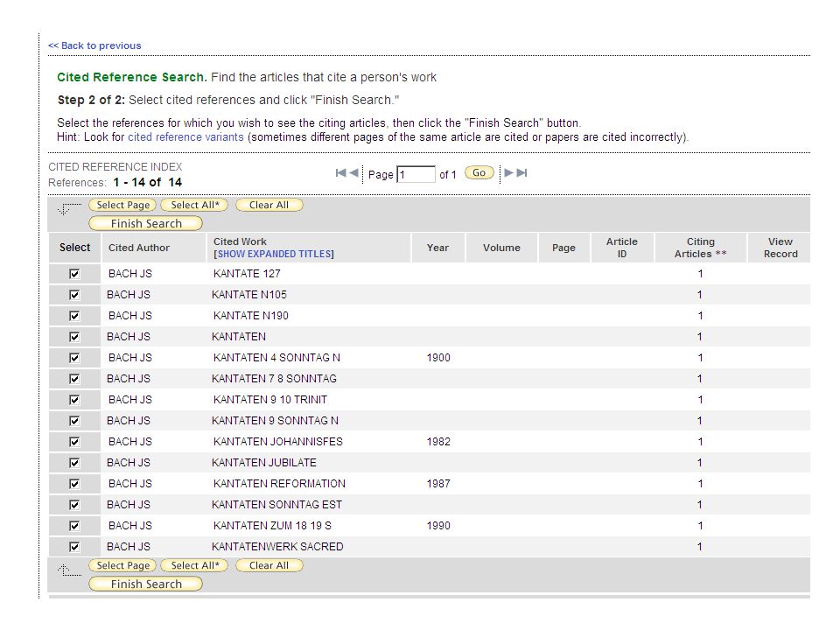Image resolution: width=840 pixels, height=630 pixels.
Task: Click the top Clear All button
Action: [269, 205]
